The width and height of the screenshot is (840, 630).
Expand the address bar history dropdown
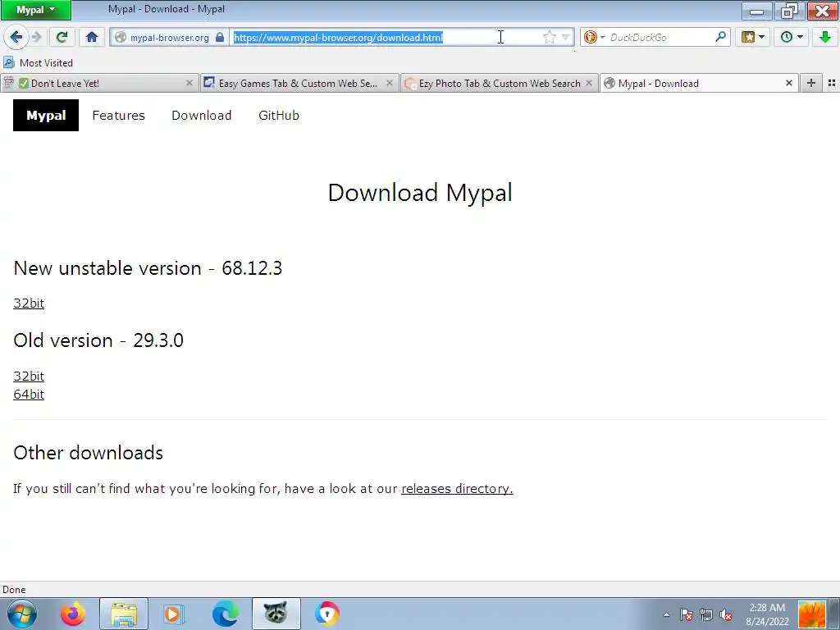565,38
